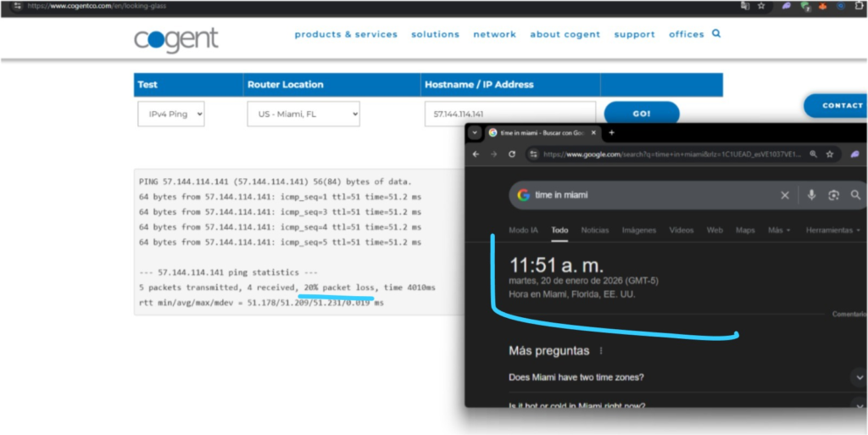This screenshot has width=868, height=435.
Task: Open the Más search filter dropdown
Action: click(x=778, y=231)
